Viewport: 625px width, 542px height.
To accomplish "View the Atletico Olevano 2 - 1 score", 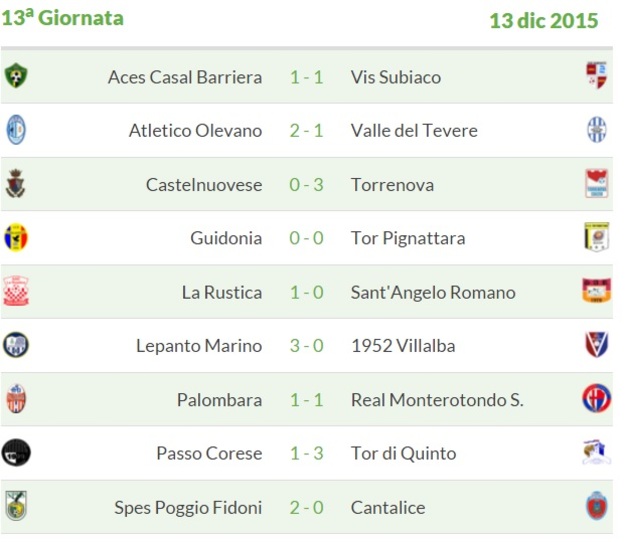I will (x=306, y=131).
